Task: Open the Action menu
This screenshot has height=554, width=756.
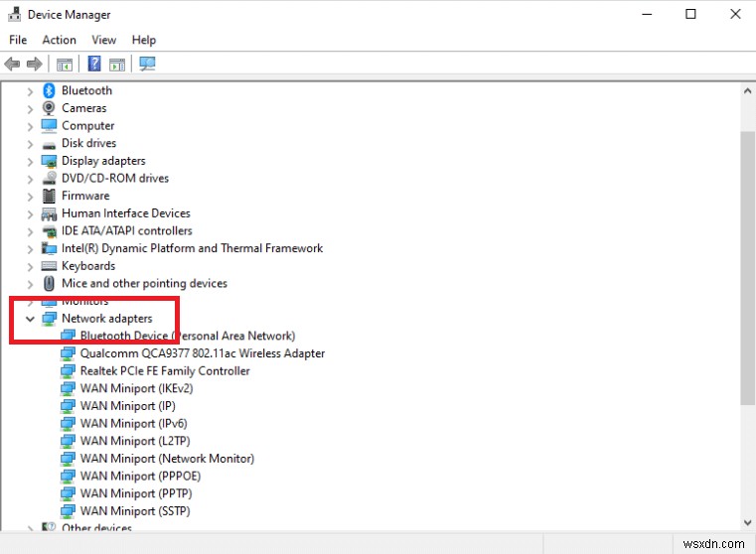Action: pos(59,40)
